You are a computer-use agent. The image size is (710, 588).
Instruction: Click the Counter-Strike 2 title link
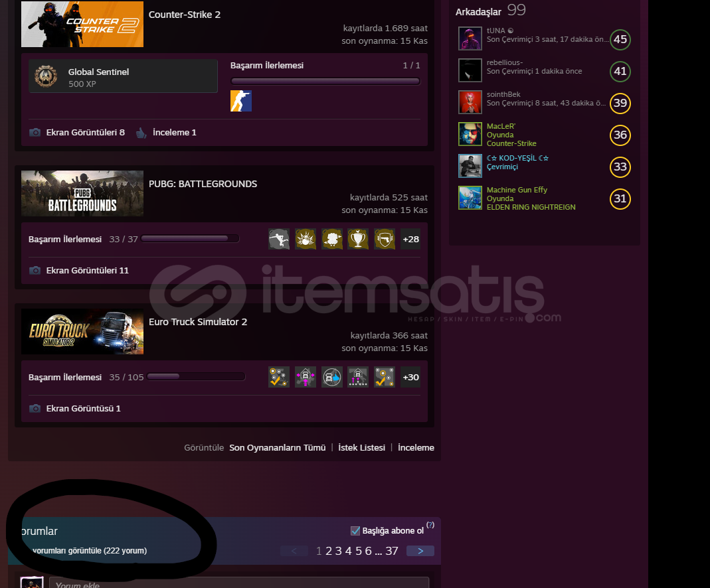(x=185, y=15)
